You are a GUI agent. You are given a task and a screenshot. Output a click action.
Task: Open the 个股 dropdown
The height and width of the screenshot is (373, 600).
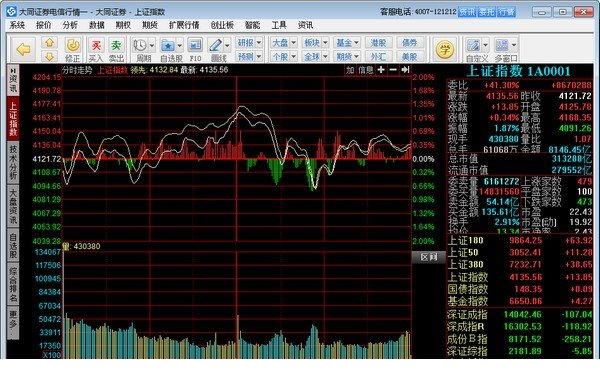pos(284,57)
